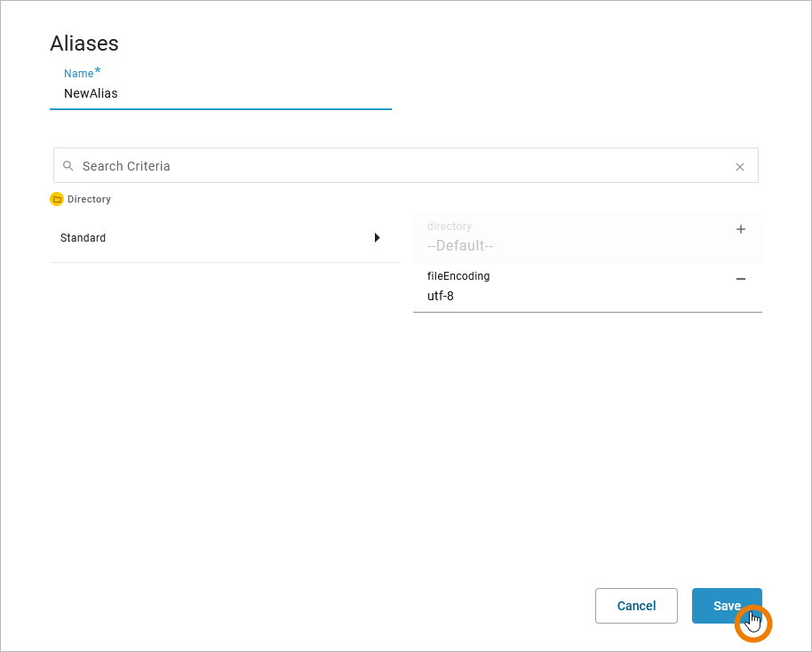Click the greyed directory parameter label
Image resolution: width=812 pixels, height=652 pixels.
450,227
